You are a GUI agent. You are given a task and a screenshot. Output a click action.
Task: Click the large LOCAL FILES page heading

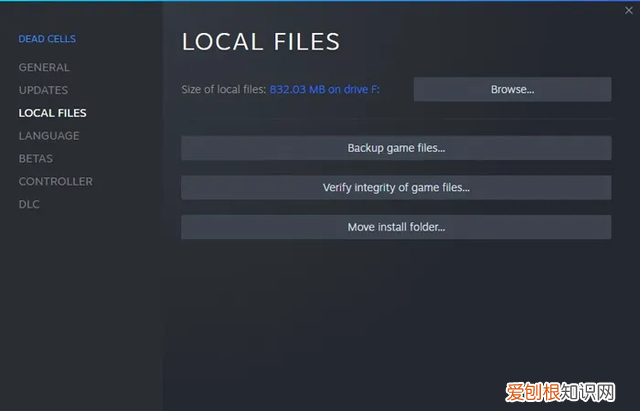[260, 41]
